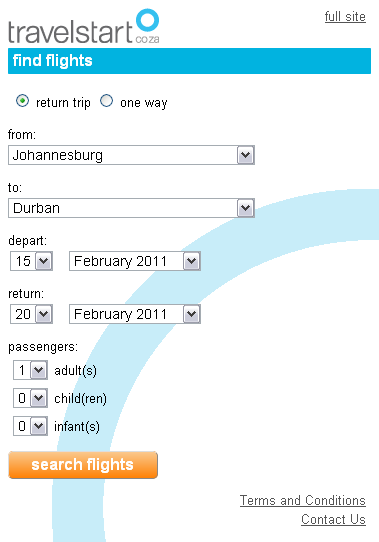Open the depart day dropdown showing 15
The height and width of the screenshot is (542, 379).
[31, 261]
